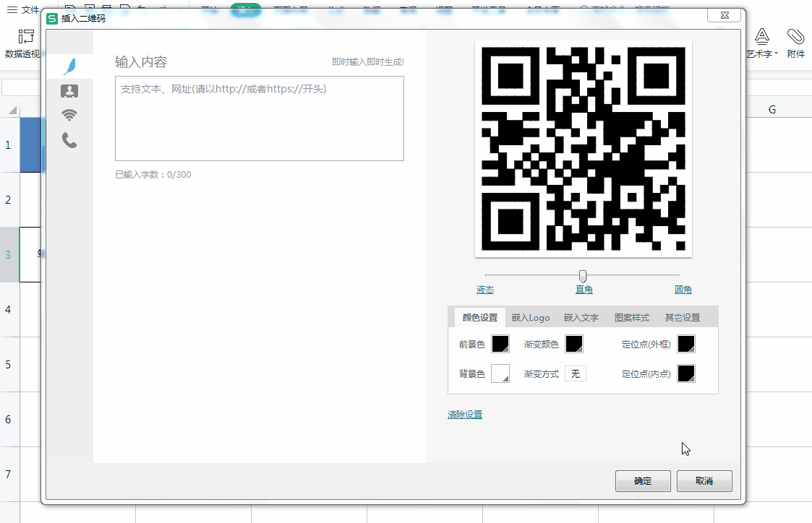The height and width of the screenshot is (523, 812).
Task: Select row 4 header in spreadsheet
Action: tap(9, 309)
